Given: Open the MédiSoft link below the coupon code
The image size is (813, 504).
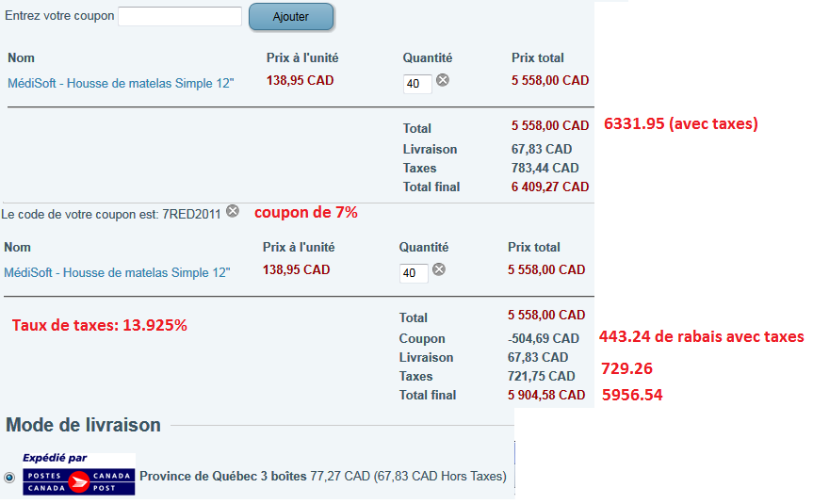Looking at the screenshot, I should point(117,272).
